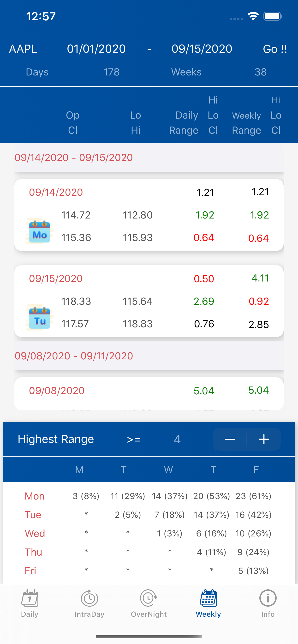Tap the low price 112.80
The width and height of the screenshot is (298, 644).
(x=137, y=215)
